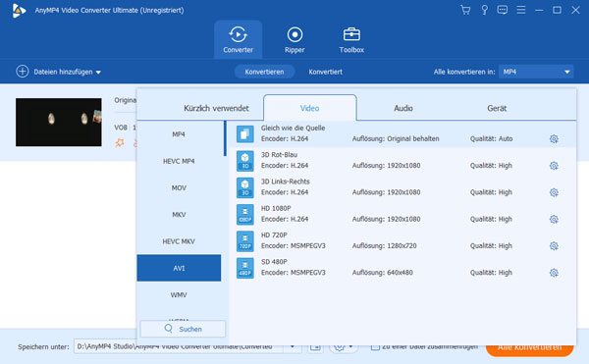Select MP4 in the format list
Image resolution: width=589 pixels, height=364 pixels.
pos(179,134)
